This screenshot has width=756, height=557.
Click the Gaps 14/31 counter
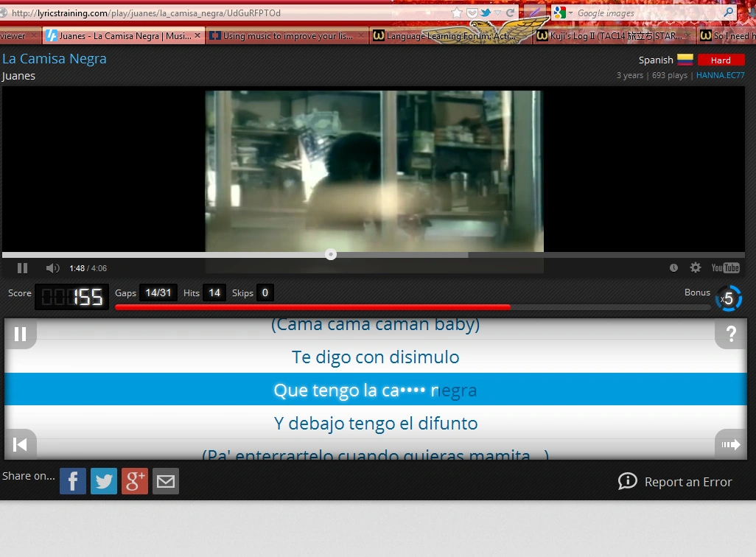tap(158, 292)
